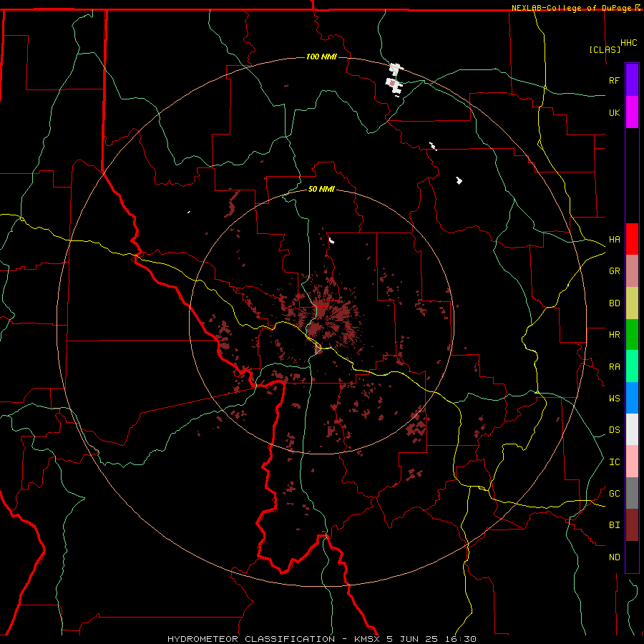Select the pink GR graupel swatch
644x644 pixels.
tap(632, 271)
